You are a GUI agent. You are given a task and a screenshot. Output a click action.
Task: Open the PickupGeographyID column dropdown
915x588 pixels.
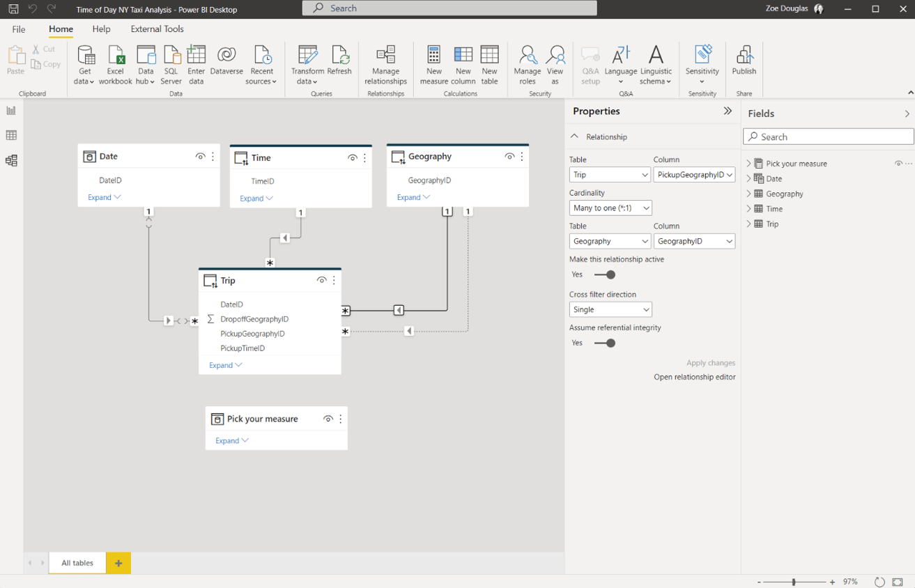(x=694, y=175)
